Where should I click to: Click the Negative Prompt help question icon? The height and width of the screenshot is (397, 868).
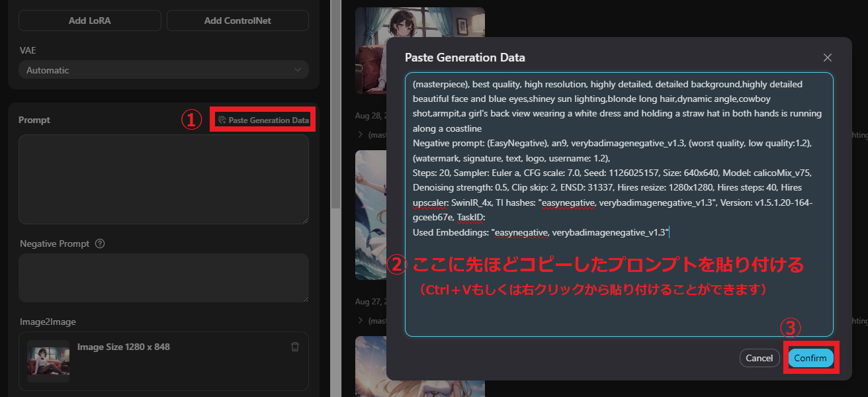[x=100, y=243]
